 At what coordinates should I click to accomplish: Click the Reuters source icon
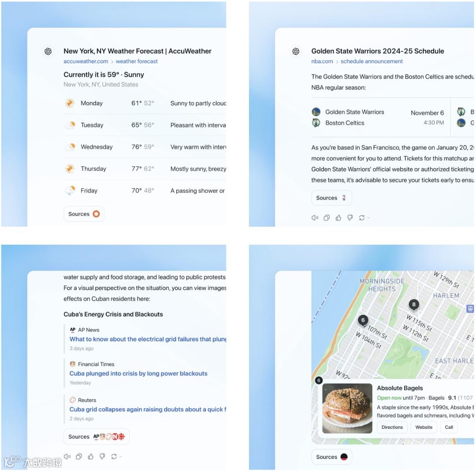pos(73,400)
